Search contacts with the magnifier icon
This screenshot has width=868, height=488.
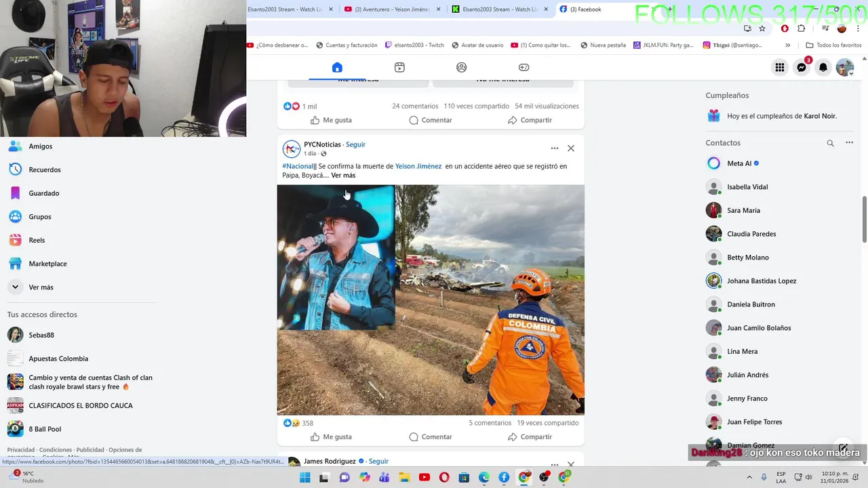(830, 143)
